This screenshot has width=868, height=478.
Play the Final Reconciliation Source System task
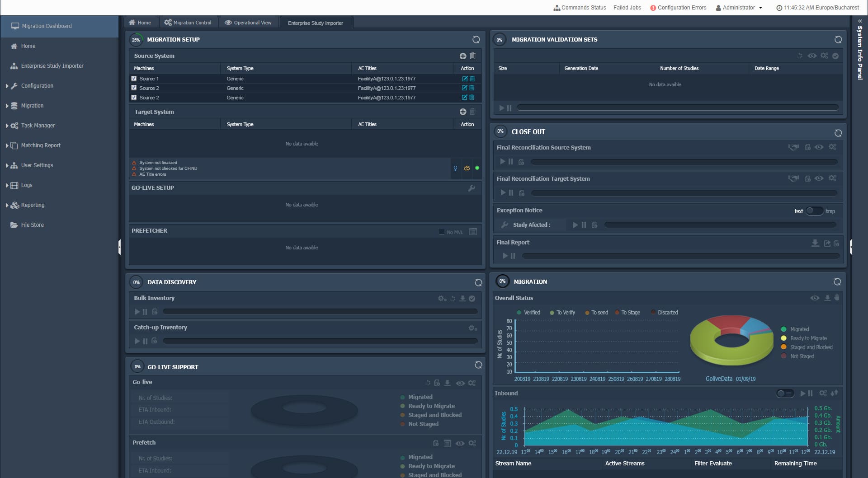(502, 162)
